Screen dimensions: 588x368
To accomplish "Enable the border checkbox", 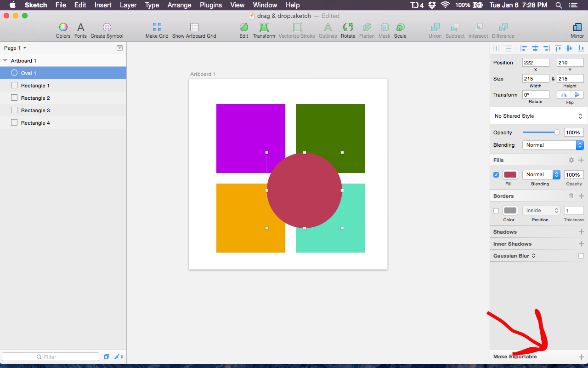I will [496, 211].
